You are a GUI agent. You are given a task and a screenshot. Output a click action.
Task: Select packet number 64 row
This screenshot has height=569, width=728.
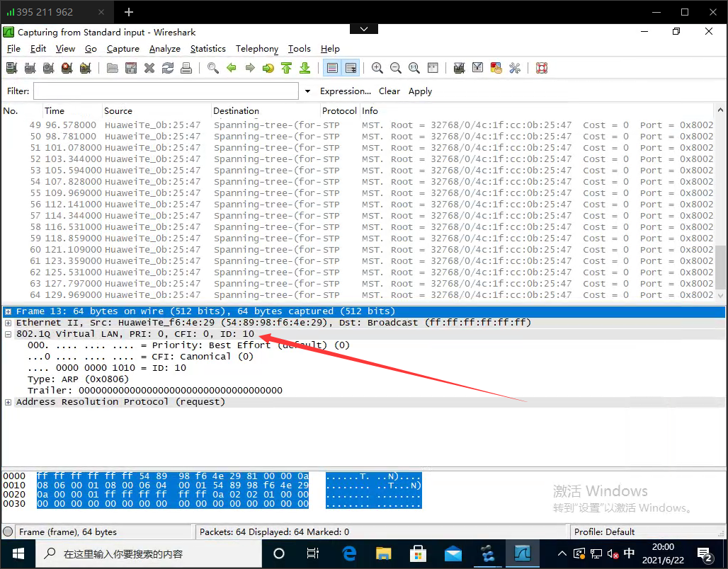[x=358, y=295]
